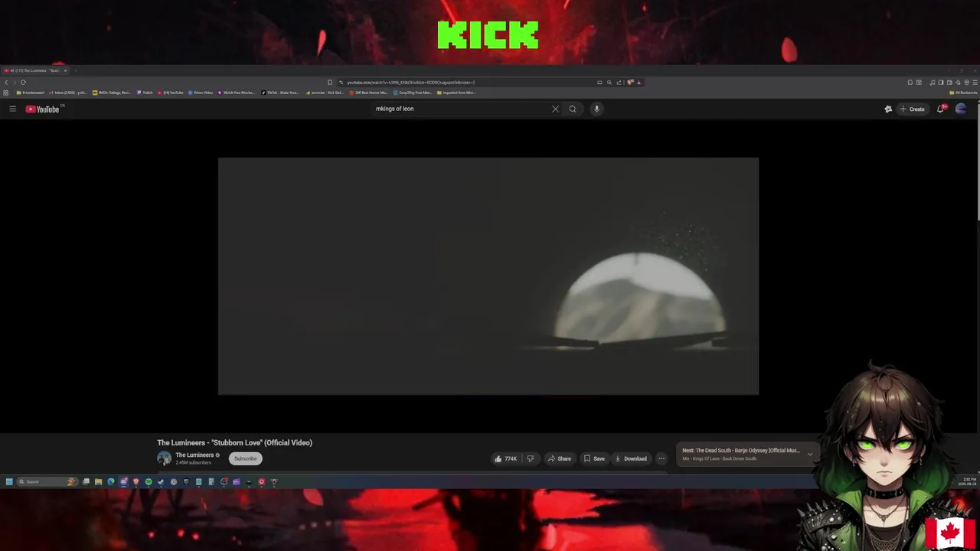Subscribe to The Lumineers channel
The image size is (980, 551).
(245, 458)
